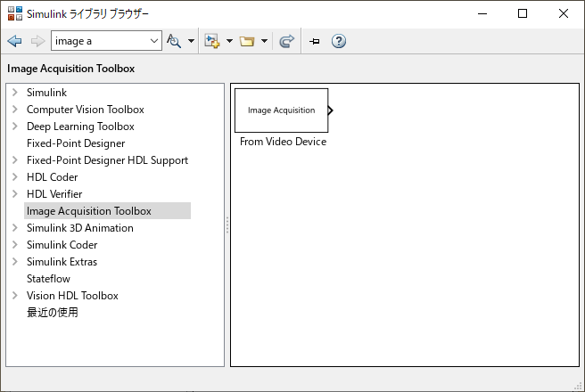Expand the Simulink Coder node

click(15, 244)
